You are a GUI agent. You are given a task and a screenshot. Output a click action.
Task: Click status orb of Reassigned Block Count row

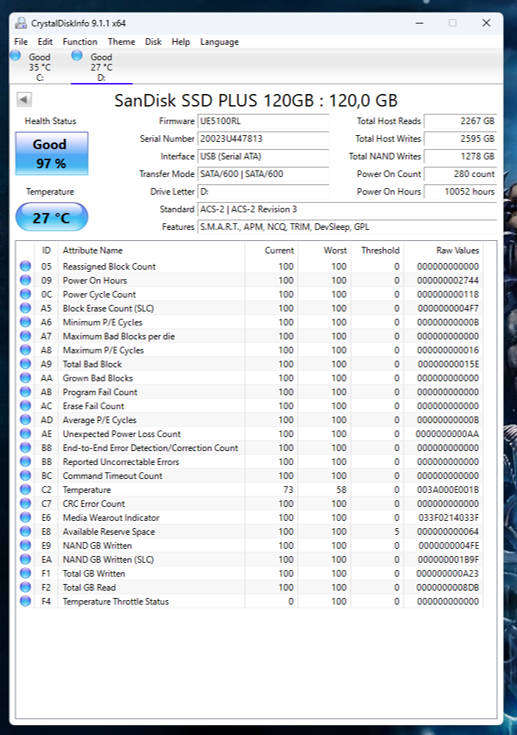pyautogui.click(x=26, y=266)
